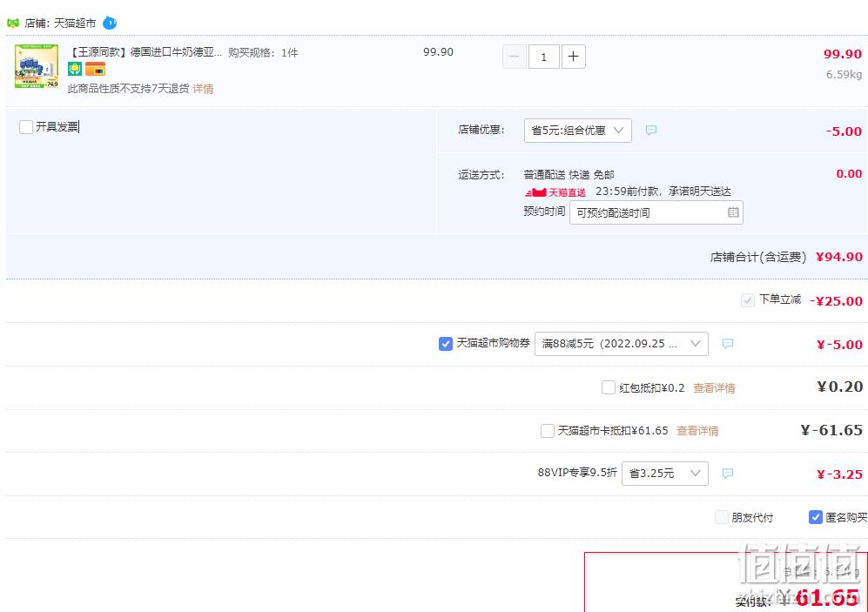868x612 pixels.
Task: Click the 预约时间 label
Action: pyautogui.click(x=544, y=212)
